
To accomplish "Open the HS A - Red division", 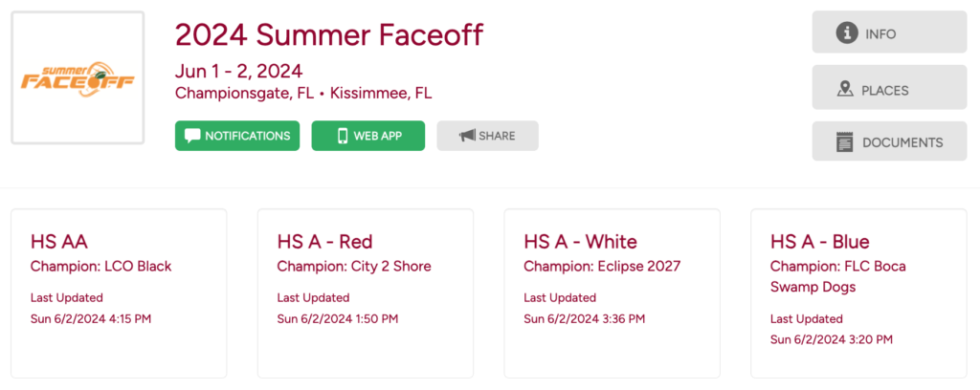I will [x=324, y=242].
